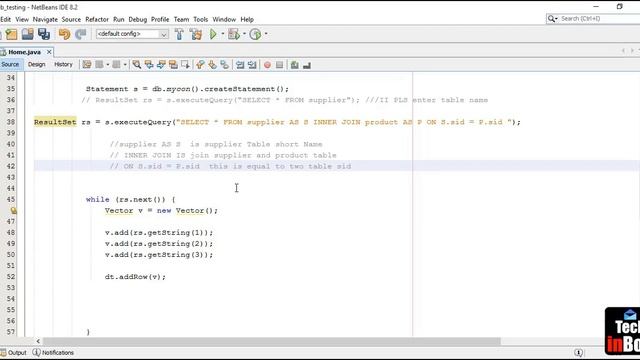The height and width of the screenshot is (360, 640).
Task: Open the Help menu
Action: (x=247, y=19)
